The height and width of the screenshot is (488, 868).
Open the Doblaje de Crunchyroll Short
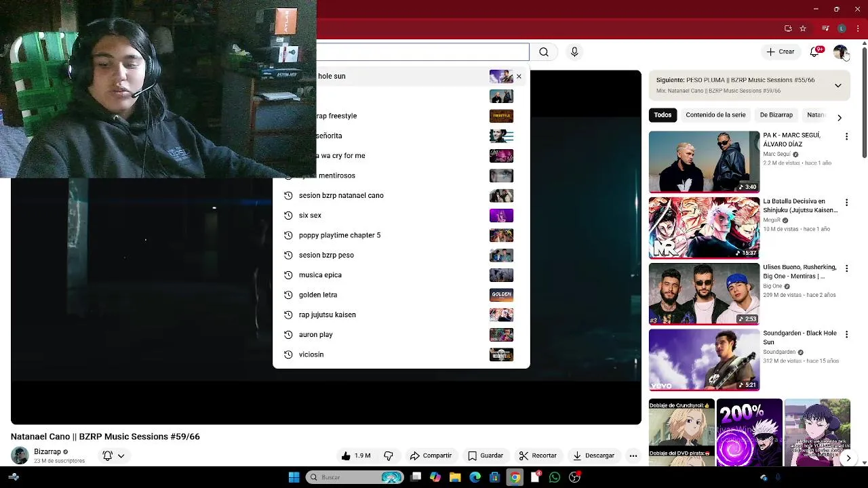click(x=682, y=433)
